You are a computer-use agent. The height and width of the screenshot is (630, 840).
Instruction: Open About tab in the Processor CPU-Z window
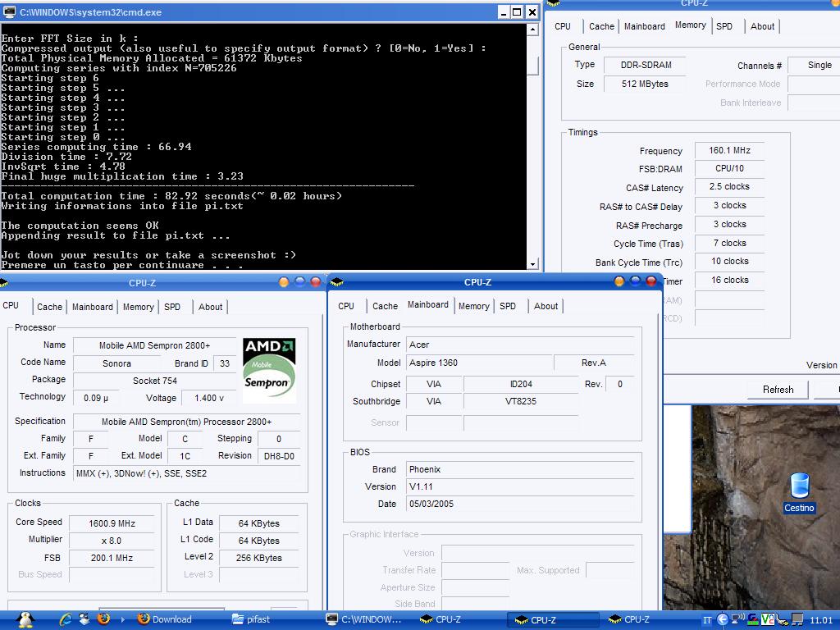[210, 307]
